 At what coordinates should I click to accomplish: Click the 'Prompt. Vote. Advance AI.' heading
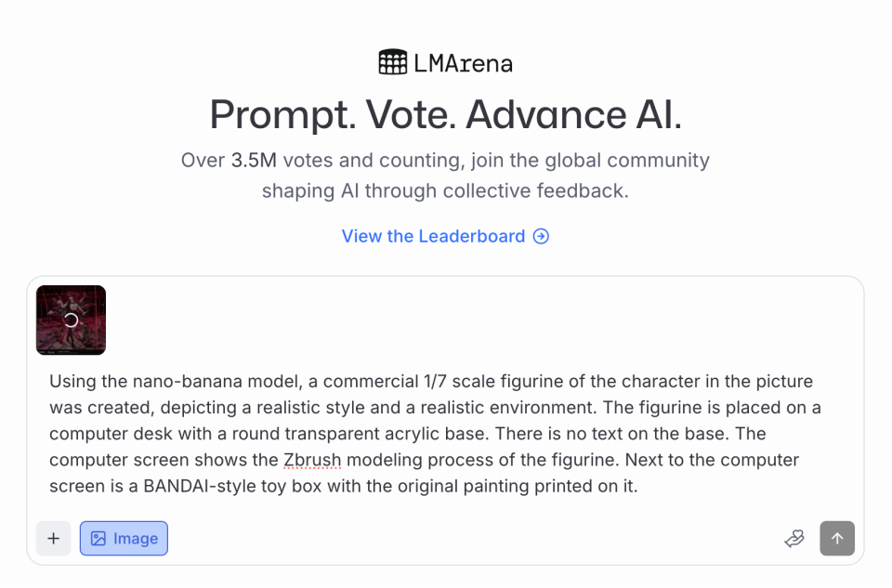coord(446,114)
